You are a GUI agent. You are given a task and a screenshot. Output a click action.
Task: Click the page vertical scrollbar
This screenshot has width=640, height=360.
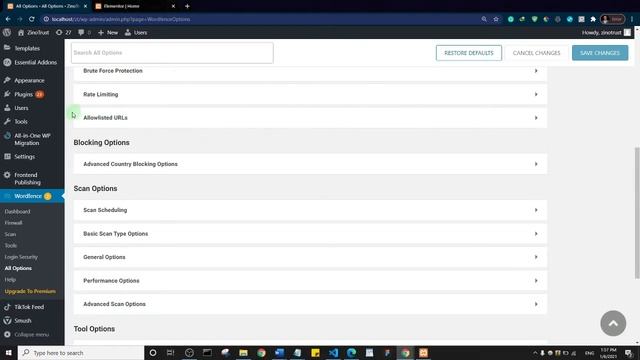pyautogui.click(x=637, y=212)
